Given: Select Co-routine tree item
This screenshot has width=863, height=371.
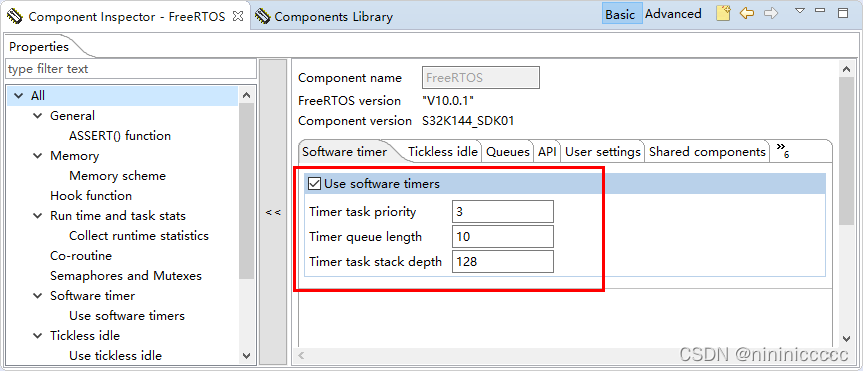Looking at the screenshot, I should coord(81,255).
